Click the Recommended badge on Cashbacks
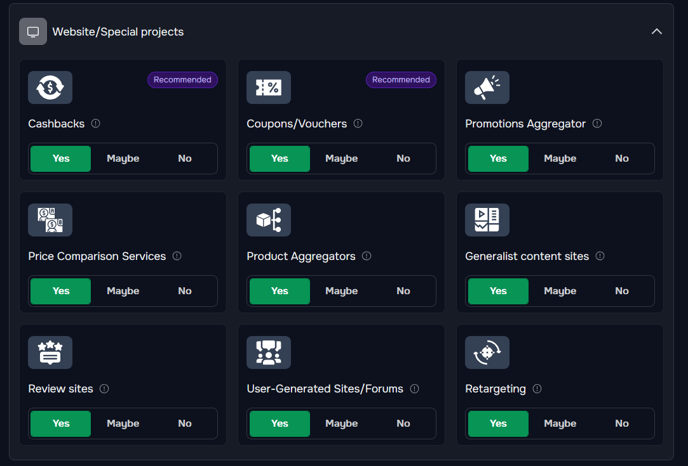 183,80
